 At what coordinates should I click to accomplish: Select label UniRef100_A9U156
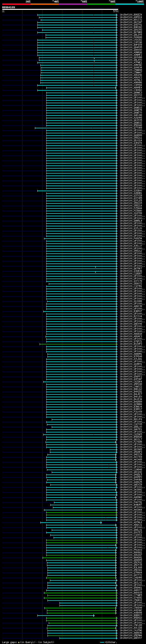131,75
